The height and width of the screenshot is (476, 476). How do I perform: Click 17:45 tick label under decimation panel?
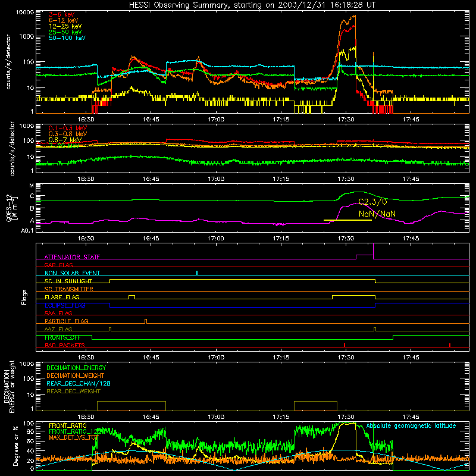pyautogui.click(x=411, y=417)
